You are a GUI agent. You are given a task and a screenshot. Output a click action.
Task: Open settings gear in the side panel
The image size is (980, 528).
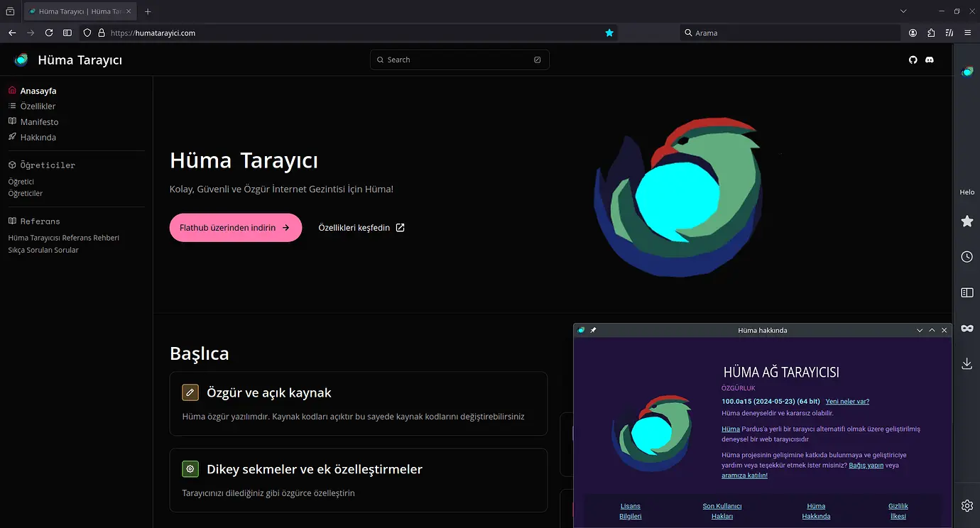967,505
